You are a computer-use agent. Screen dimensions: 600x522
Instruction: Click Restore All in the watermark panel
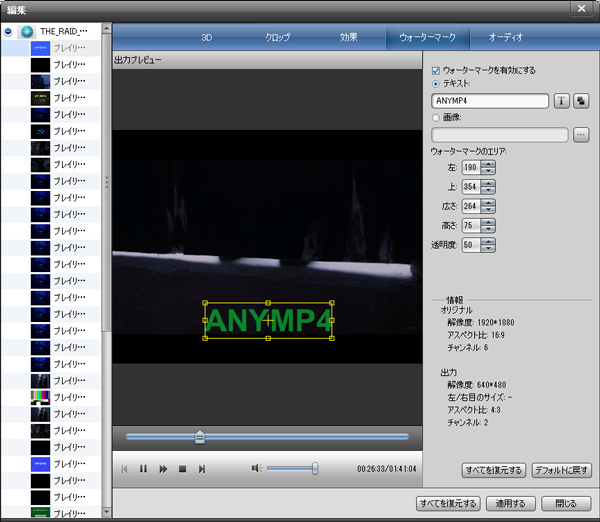click(x=494, y=470)
